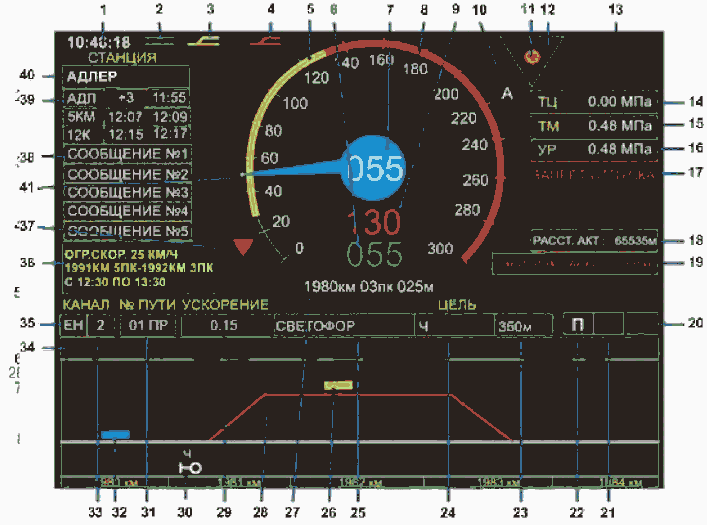Click the УР 0.48 МПа pressure field
This screenshot has width=707, height=525.
(x=594, y=149)
